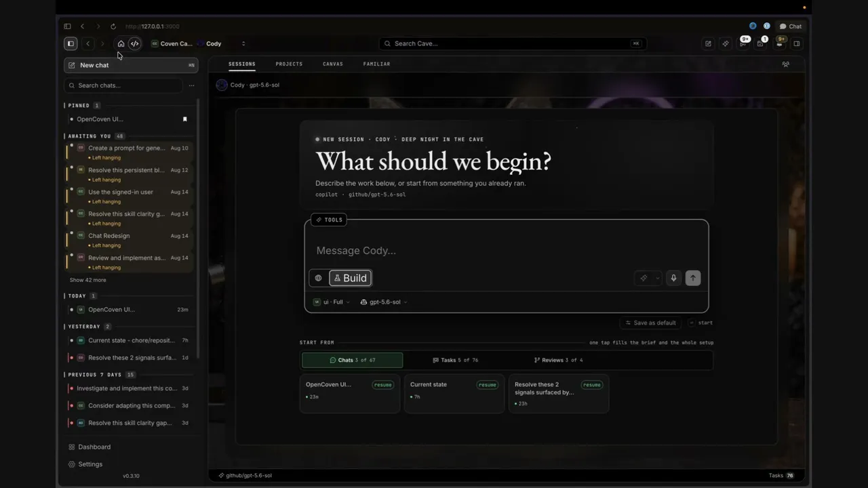868x488 pixels.
Task: Focus the Search Cave field
Action: 513,43
